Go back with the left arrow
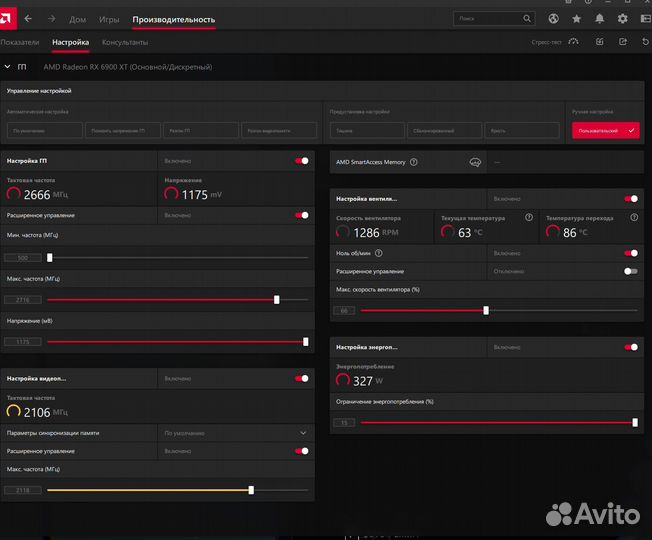The width and height of the screenshot is (652, 540). click(x=28, y=19)
